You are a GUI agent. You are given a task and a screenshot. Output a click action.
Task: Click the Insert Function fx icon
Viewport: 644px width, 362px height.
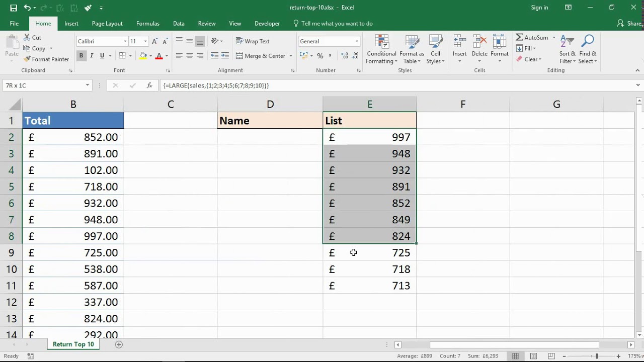pyautogui.click(x=149, y=85)
